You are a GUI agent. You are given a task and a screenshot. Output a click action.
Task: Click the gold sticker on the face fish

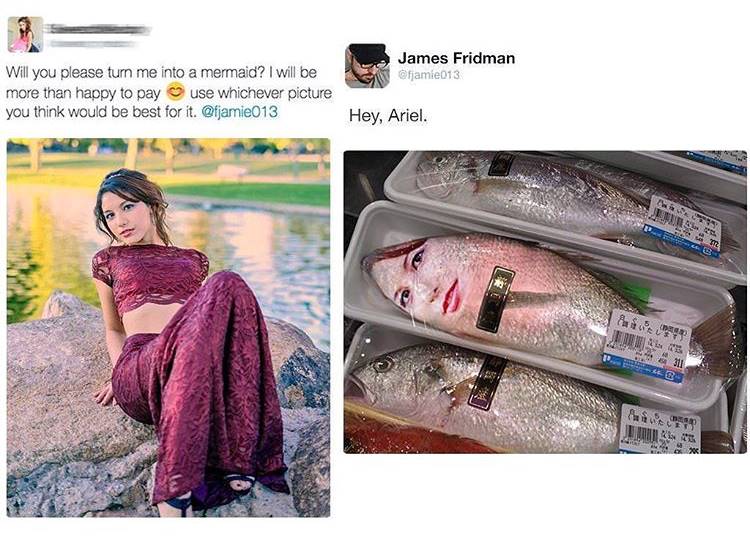click(x=495, y=298)
